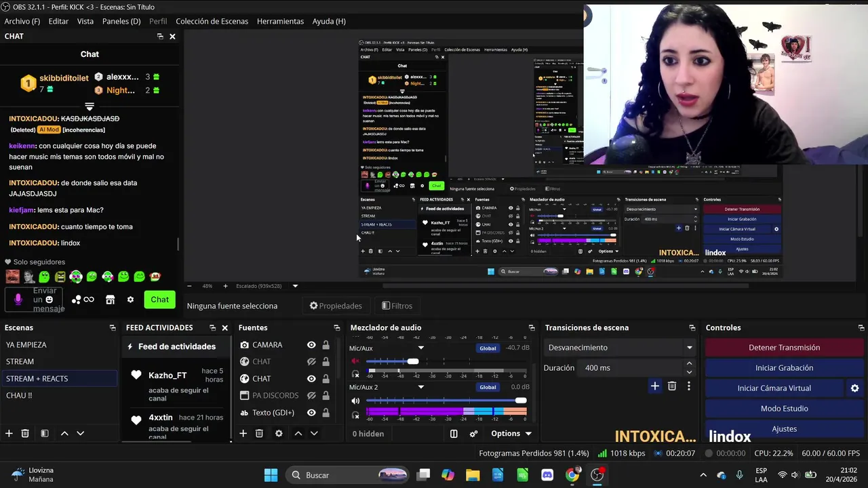Open the chat settings gear icon
The image size is (868, 488).
(130, 300)
